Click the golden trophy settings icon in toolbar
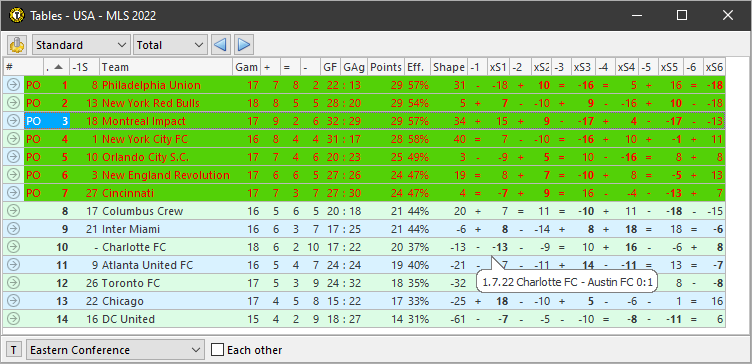Image resolution: width=752 pixels, height=364 pixels. pos(17,45)
